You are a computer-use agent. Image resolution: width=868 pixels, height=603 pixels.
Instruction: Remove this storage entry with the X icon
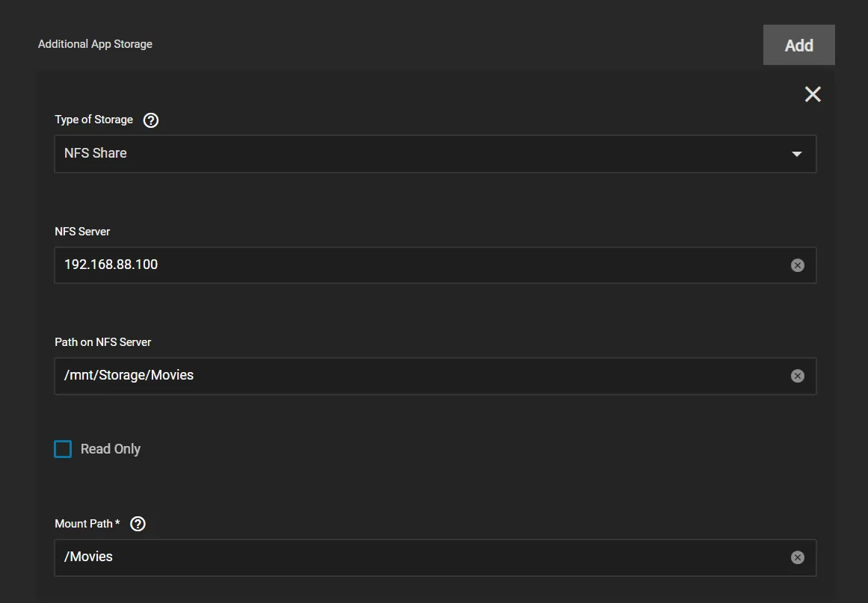tap(813, 94)
